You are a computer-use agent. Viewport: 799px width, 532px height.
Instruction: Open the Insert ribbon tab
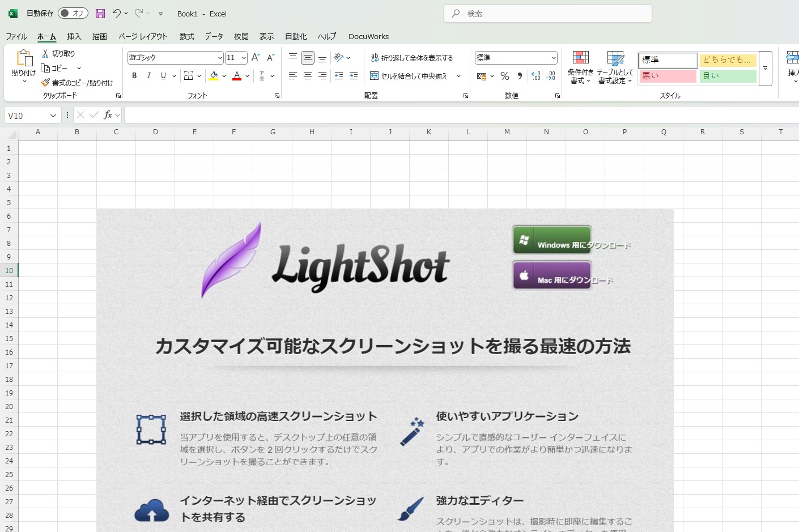coord(74,36)
